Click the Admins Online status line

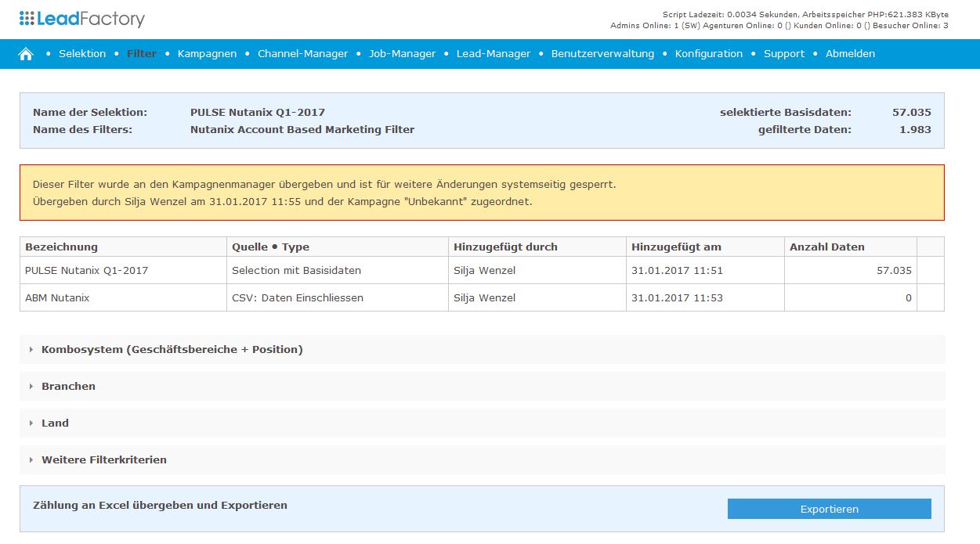[x=779, y=26]
